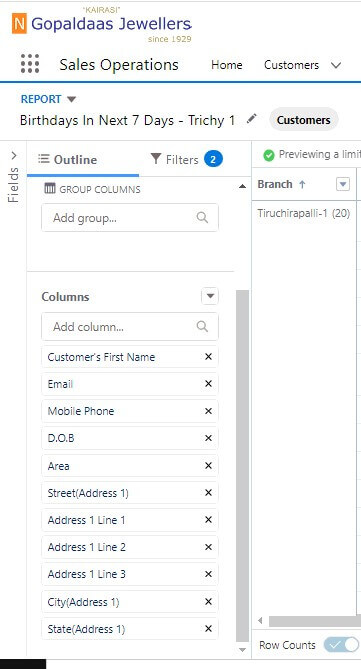The height and width of the screenshot is (669, 361).
Task: Open the Branch column menu dropdown
Action: tap(343, 184)
